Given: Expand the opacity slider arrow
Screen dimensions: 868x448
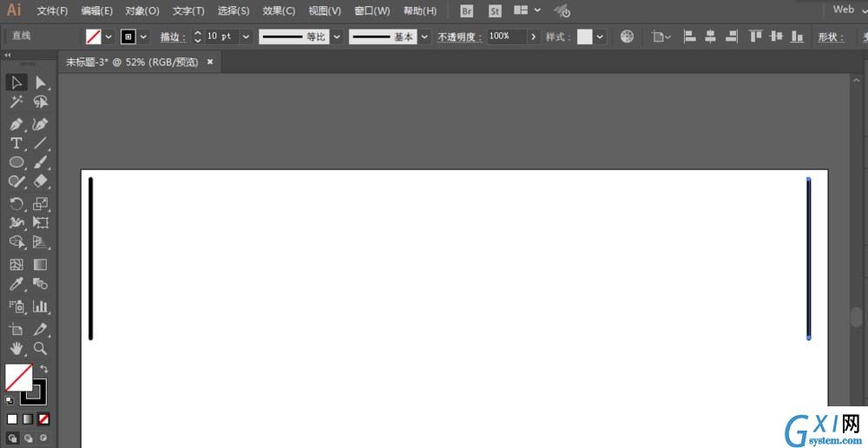Looking at the screenshot, I should (533, 37).
